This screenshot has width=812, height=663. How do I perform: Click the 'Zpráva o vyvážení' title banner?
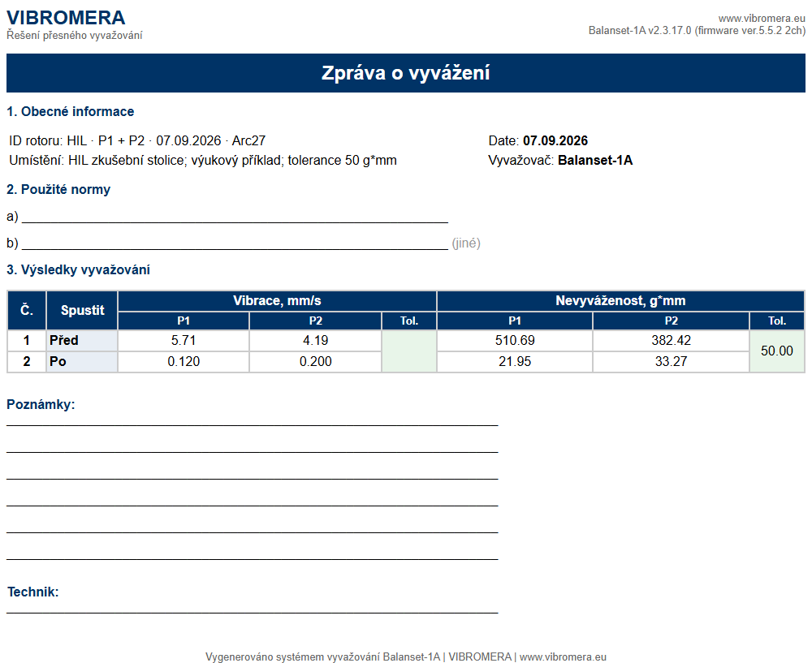(x=405, y=73)
